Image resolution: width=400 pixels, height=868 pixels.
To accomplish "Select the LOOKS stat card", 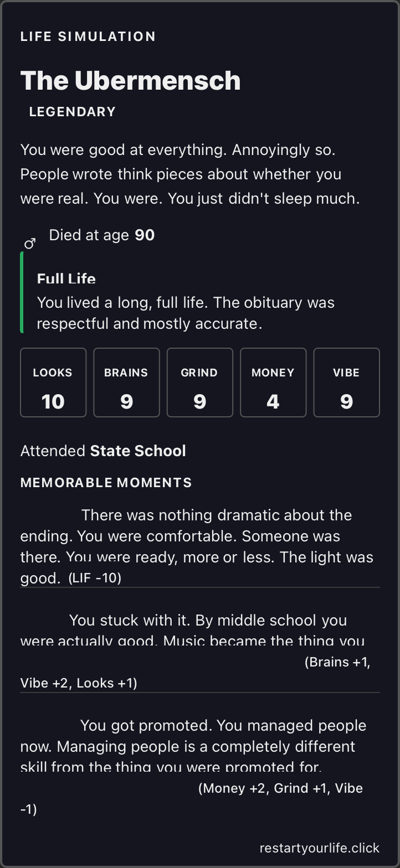I will pos(53,383).
